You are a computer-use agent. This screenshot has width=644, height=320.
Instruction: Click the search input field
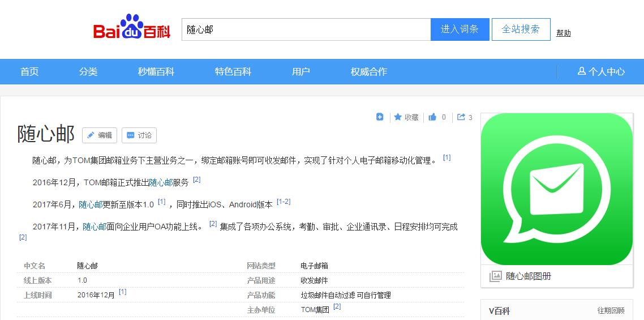[306, 29]
